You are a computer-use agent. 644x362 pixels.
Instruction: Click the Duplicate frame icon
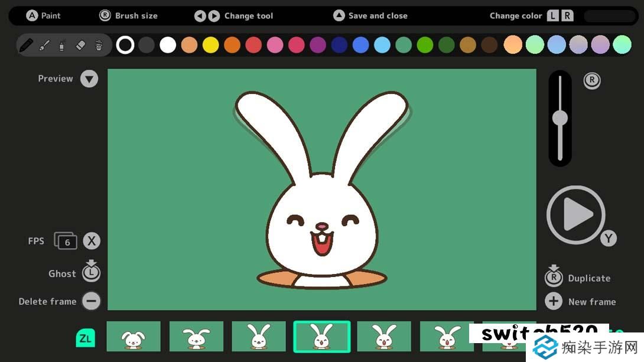pos(554,278)
